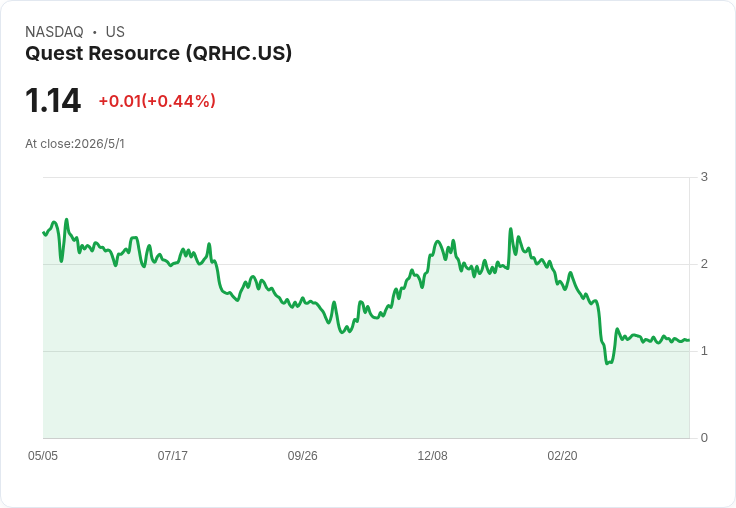Screen dimensions: 736x508
Task: Click the rightmost end of the price line
Action: coord(688,340)
